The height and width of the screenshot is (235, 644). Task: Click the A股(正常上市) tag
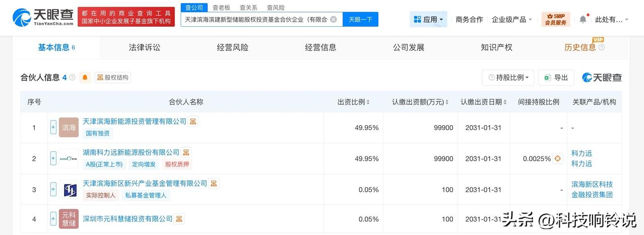104,164
